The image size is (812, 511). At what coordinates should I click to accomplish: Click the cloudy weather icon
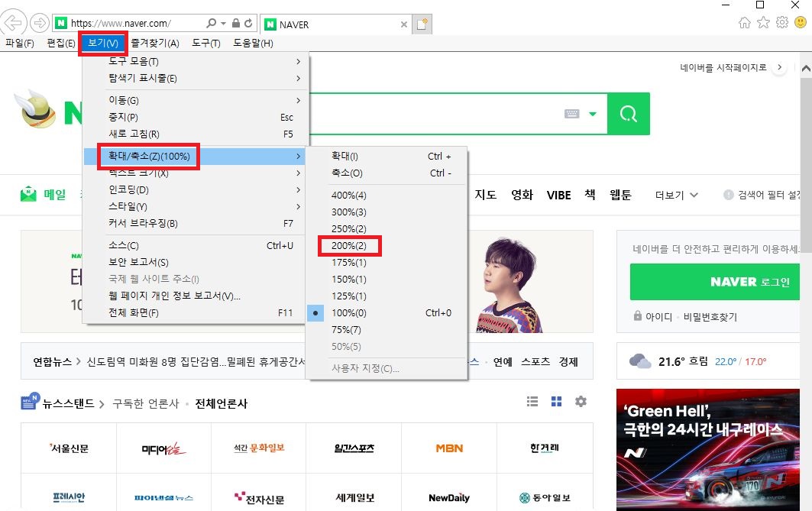(x=640, y=361)
